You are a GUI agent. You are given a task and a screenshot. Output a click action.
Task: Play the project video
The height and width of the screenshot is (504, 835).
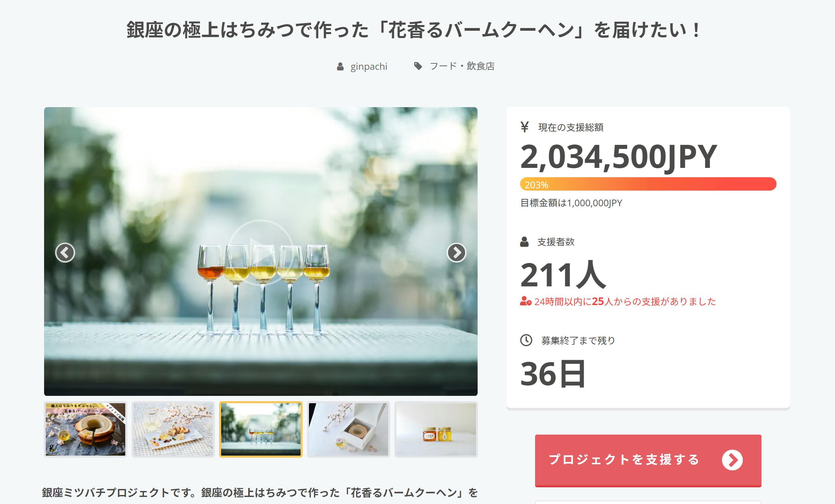coord(261,252)
